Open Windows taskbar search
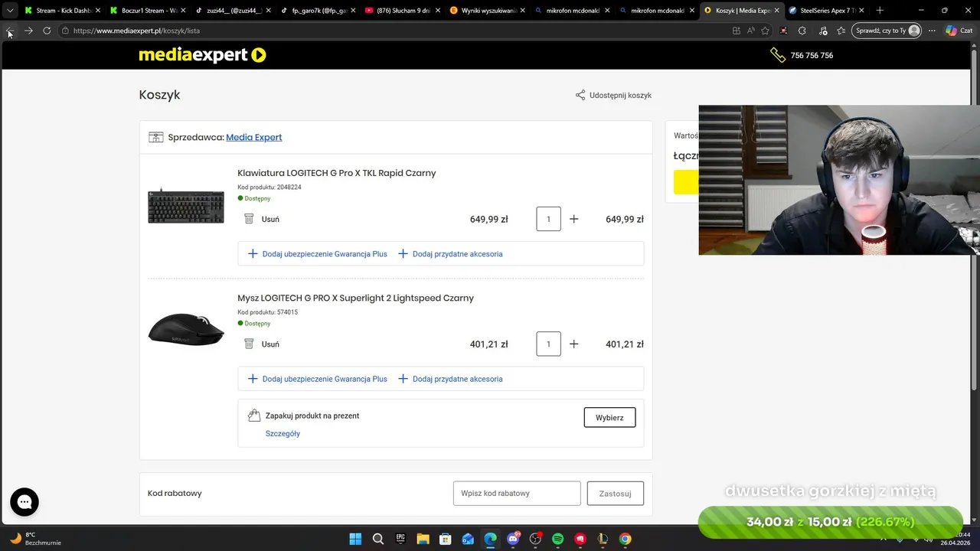This screenshot has height=551, width=980. (x=377, y=539)
